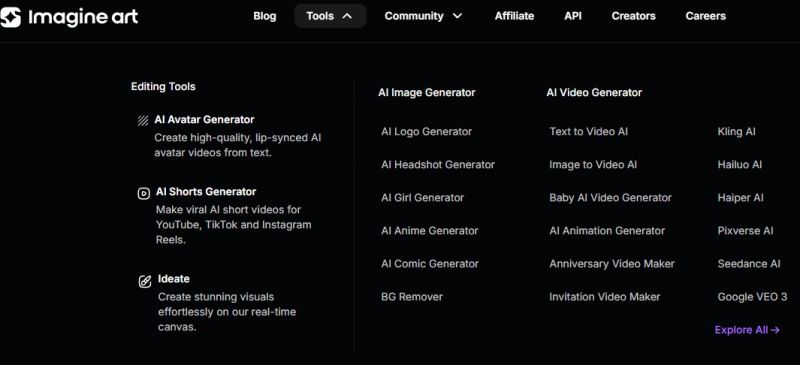
Task: Click Explore All arrow link
Action: [747, 330]
